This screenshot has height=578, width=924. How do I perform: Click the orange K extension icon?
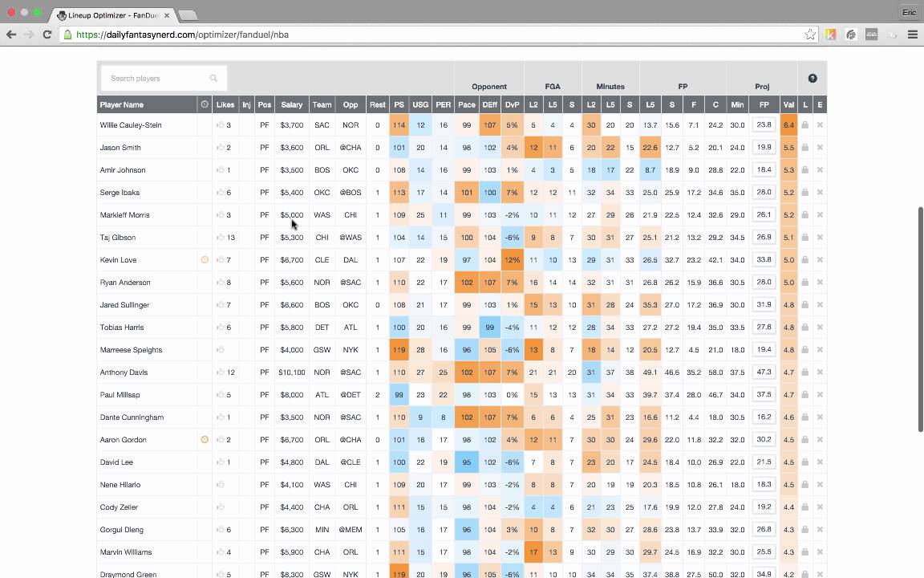tap(830, 35)
